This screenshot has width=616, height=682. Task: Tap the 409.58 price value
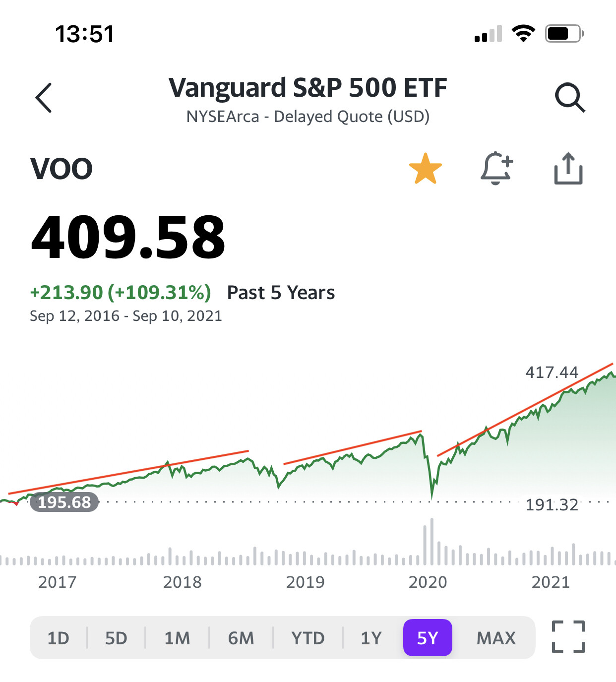(x=128, y=237)
